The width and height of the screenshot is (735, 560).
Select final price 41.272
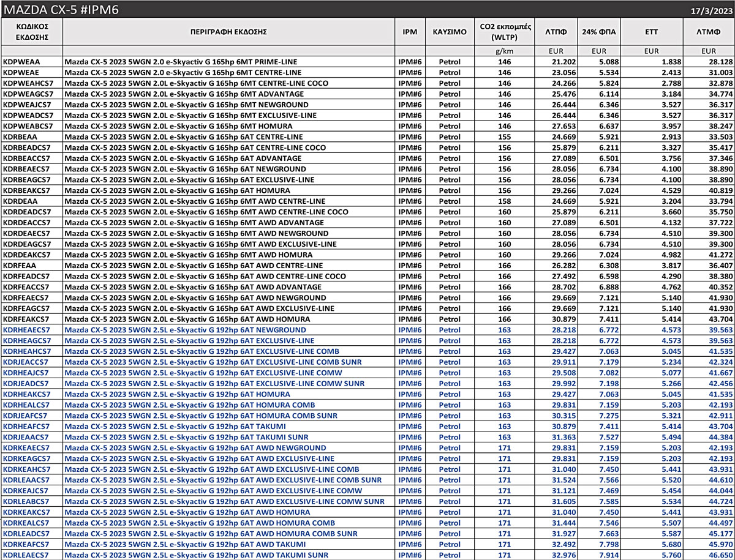coord(721,255)
